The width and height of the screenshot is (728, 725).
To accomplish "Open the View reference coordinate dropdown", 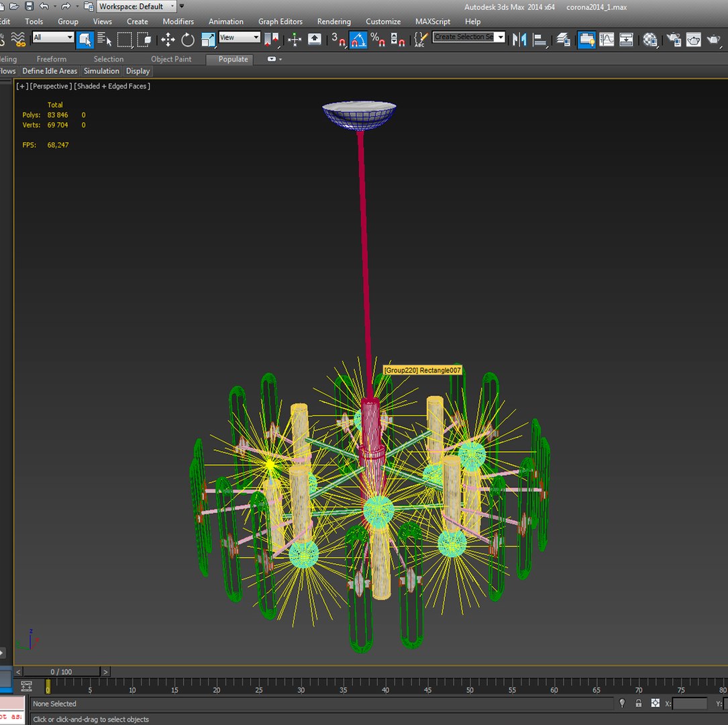I will pos(240,37).
